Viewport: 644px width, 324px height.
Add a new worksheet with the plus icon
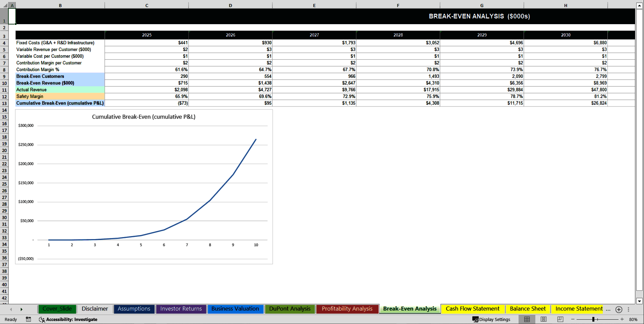pyautogui.click(x=619, y=310)
